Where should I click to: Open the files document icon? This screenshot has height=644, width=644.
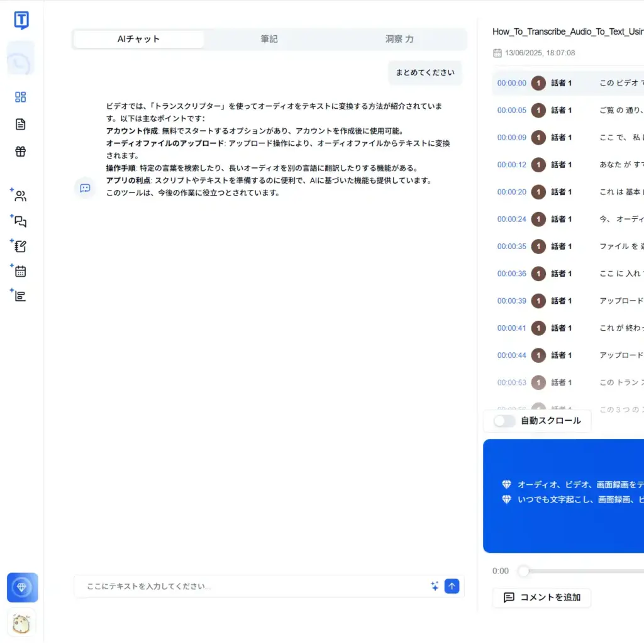(21, 124)
